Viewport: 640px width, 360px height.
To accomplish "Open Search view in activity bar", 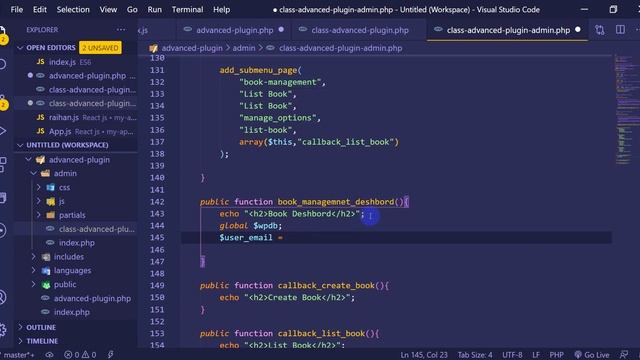I will pos(2,64).
